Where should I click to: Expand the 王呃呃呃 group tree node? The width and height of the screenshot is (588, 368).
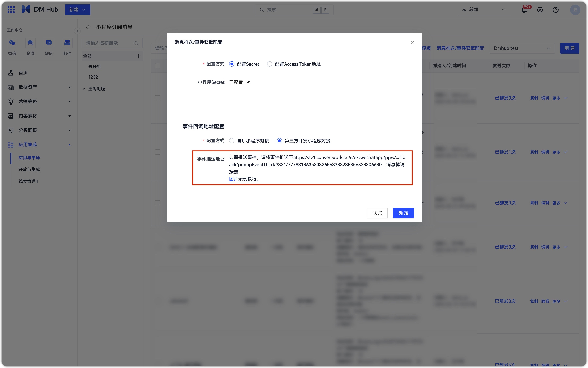pos(84,89)
